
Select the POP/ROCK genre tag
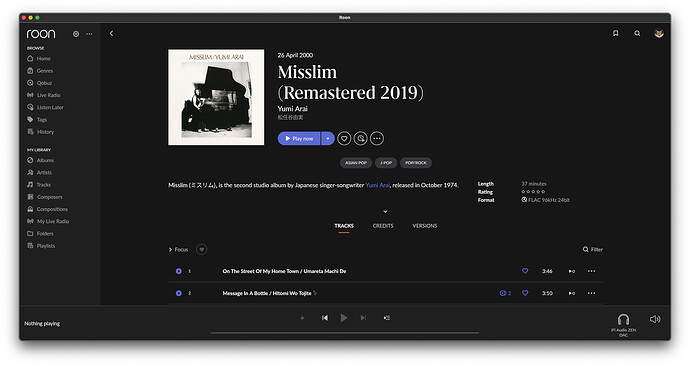click(416, 163)
